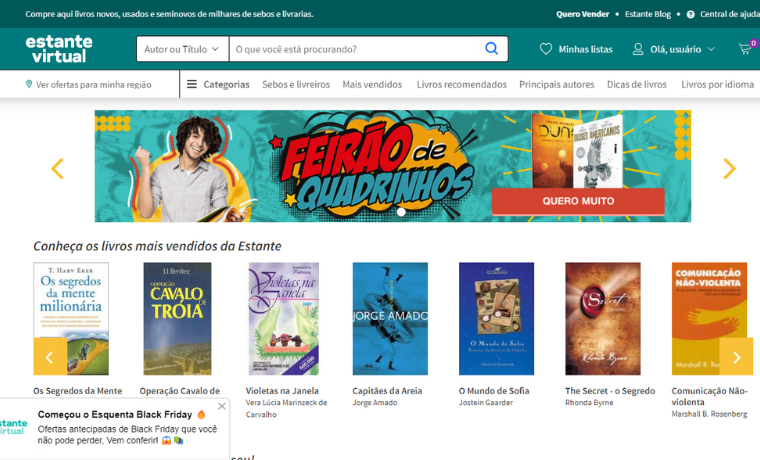760x460 pixels.
Task: Open Os segredos da mente milionária cover
Action: pyautogui.click(x=71, y=318)
